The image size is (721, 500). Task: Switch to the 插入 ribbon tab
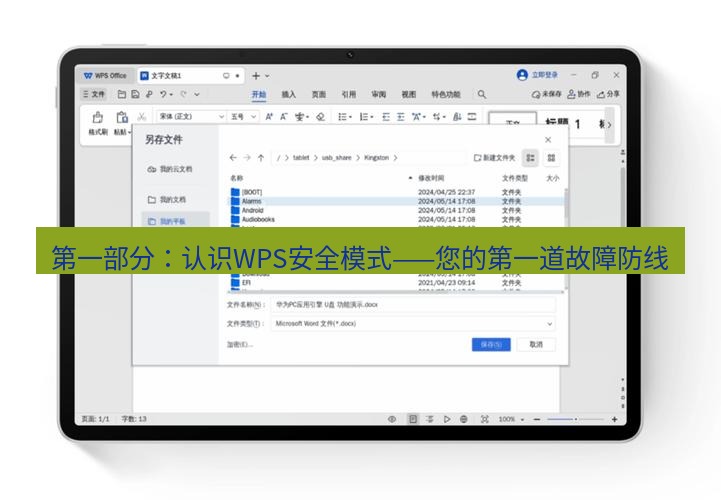click(288, 94)
